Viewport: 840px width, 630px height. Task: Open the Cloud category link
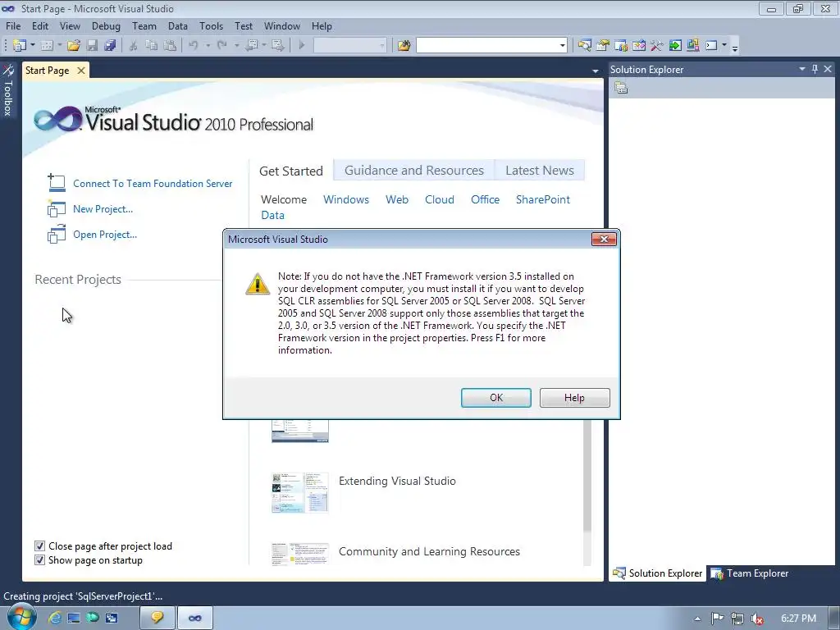point(440,199)
